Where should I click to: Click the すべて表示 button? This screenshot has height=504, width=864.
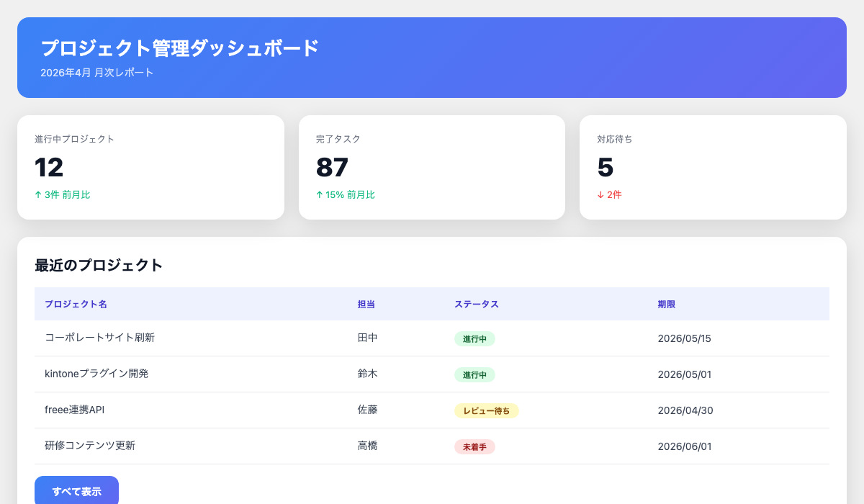[77, 490]
